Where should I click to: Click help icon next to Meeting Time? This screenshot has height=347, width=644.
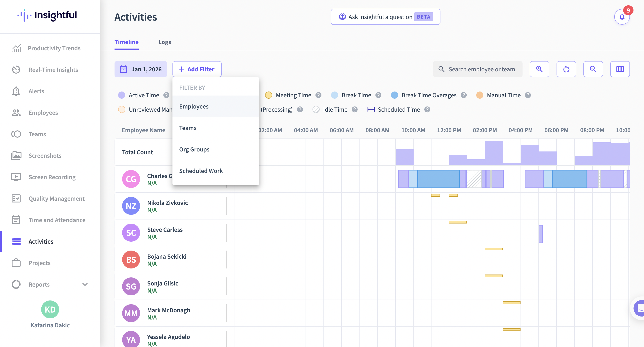tap(318, 95)
